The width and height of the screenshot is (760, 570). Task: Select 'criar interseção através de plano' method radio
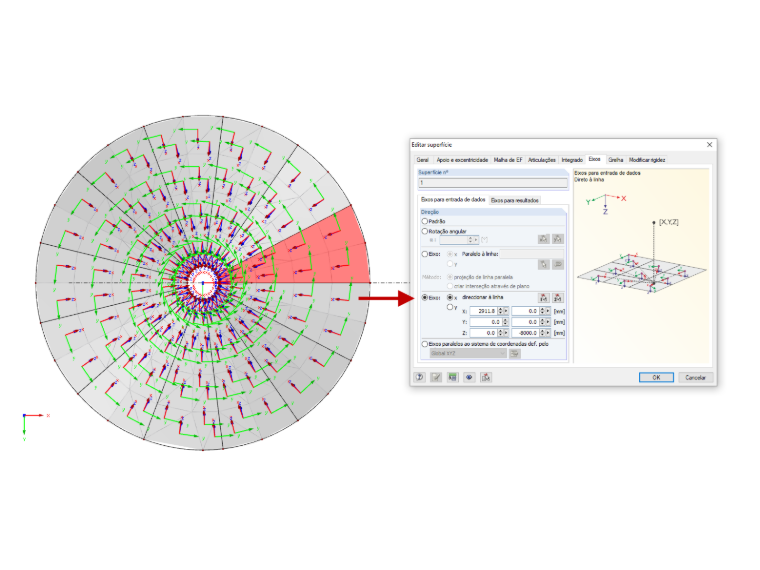point(450,286)
